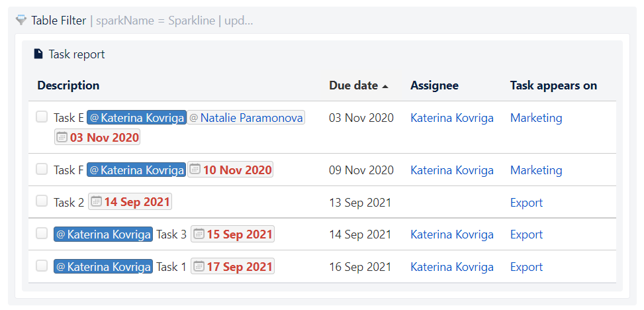Toggle Due date sort arrow

[385, 86]
